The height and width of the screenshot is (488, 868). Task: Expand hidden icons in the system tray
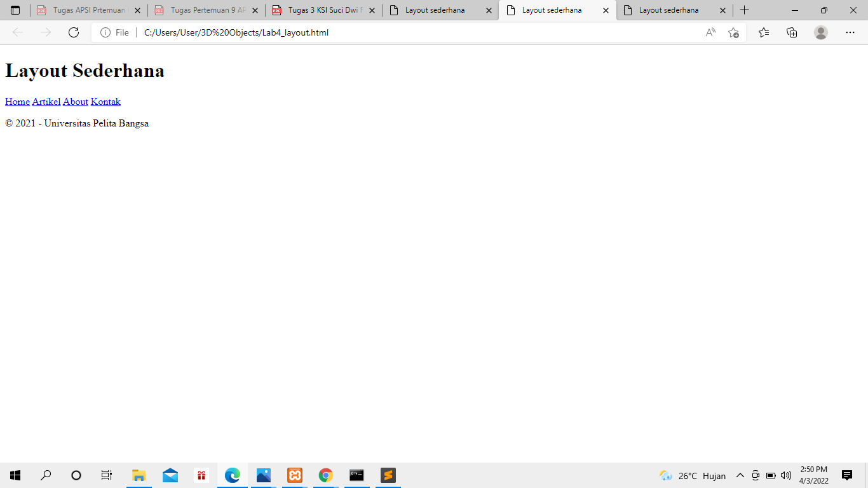click(x=740, y=475)
